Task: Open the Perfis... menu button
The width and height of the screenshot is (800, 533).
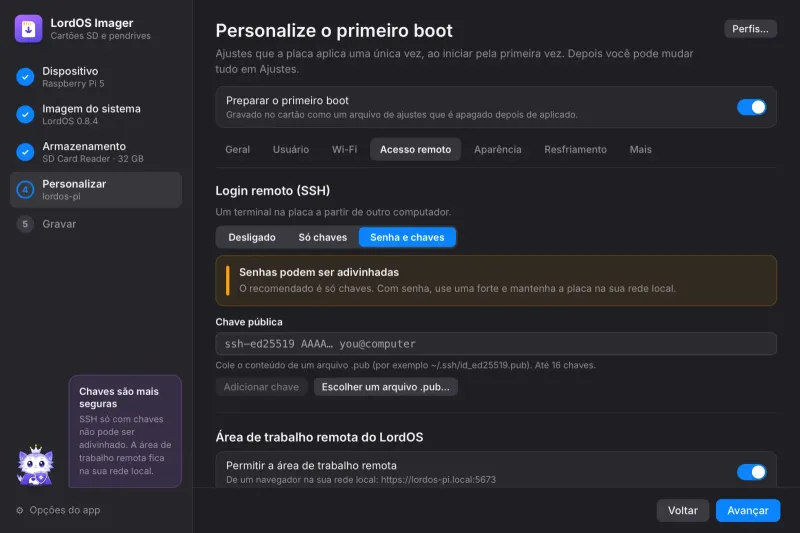Action: pyautogui.click(x=751, y=29)
